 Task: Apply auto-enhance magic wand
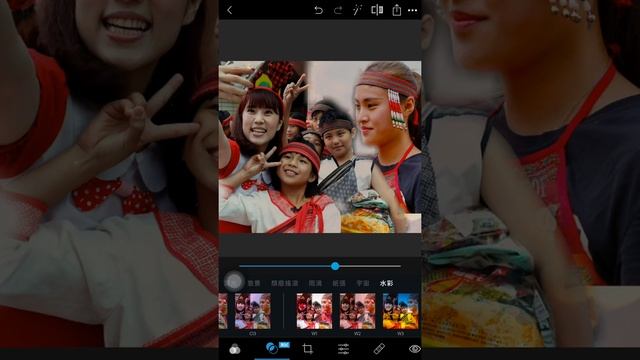tap(357, 10)
